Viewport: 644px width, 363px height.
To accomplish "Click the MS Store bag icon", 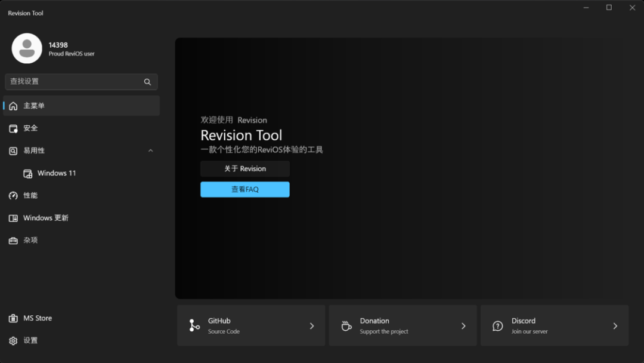I will coord(13,318).
